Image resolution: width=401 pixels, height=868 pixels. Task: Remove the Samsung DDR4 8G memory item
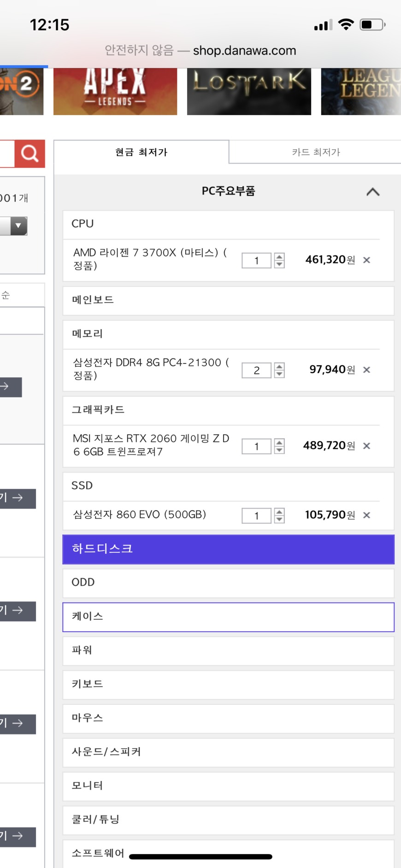click(367, 370)
